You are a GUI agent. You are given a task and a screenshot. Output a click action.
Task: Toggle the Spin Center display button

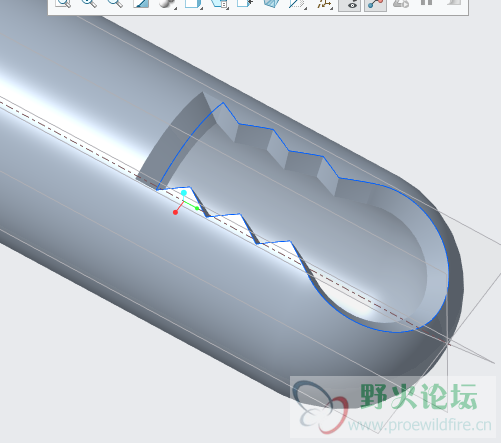pos(375,4)
